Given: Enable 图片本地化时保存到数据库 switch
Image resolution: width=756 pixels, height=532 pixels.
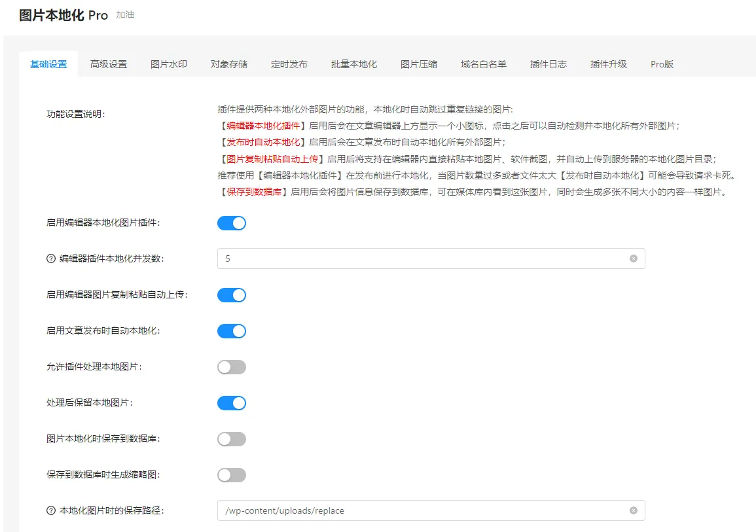Looking at the screenshot, I should pos(232,439).
